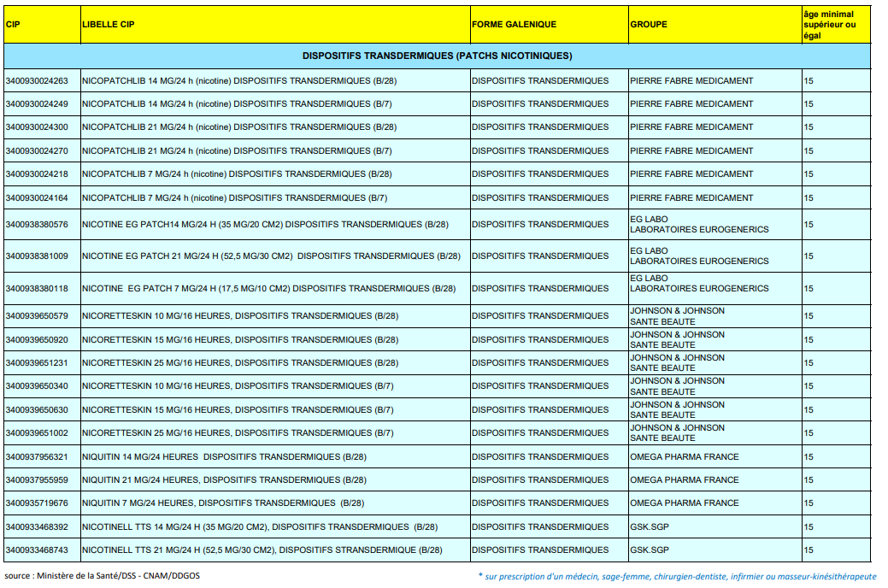
Task: Select CIP code 3400930024249
Action: click(x=37, y=104)
